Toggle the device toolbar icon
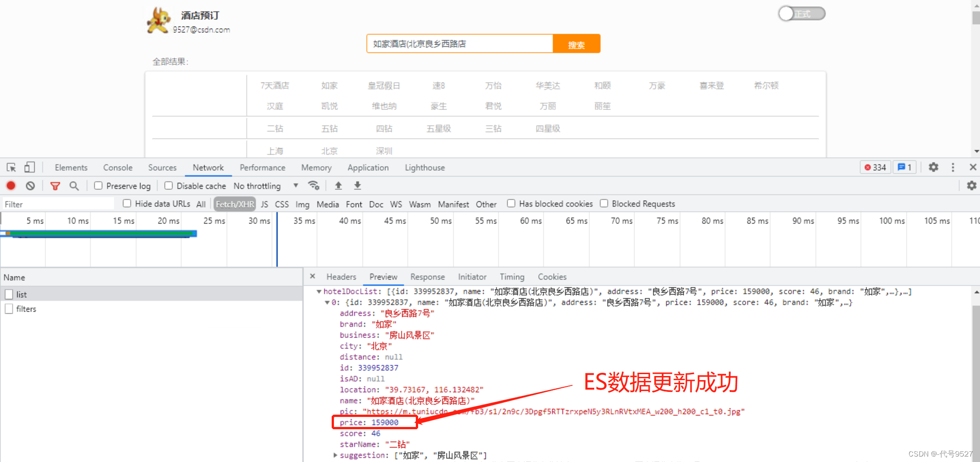980x462 pixels. click(30, 168)
